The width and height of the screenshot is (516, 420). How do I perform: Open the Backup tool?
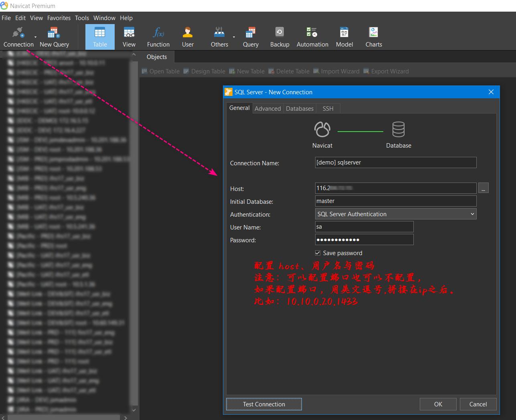click(279, 37)
